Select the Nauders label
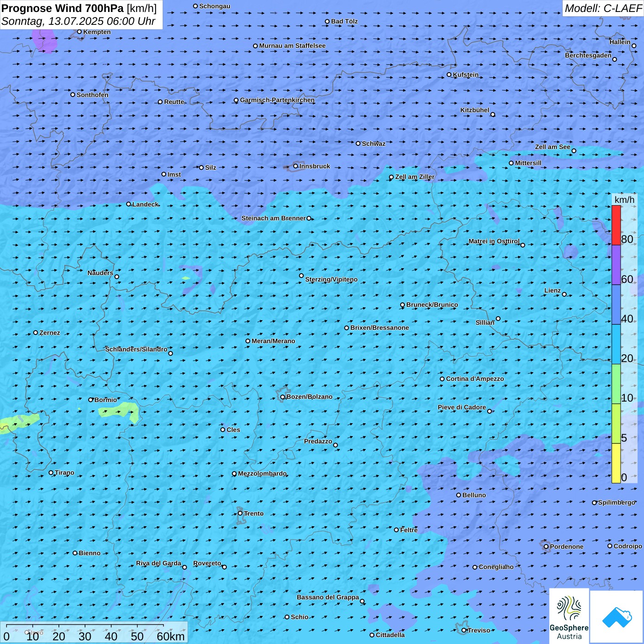Image resolution: width=644 pixels, height=644 pixels. point(100,273)
